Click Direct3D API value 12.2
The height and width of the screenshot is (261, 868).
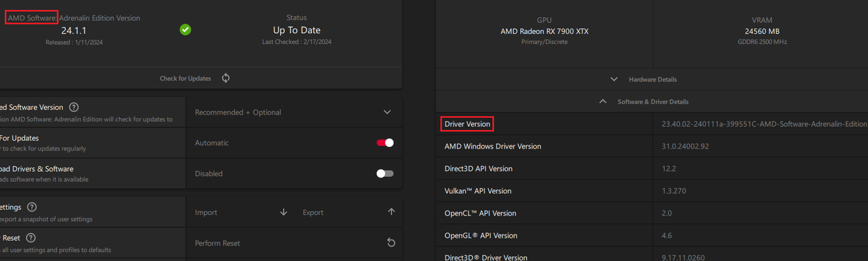point(668,169)
